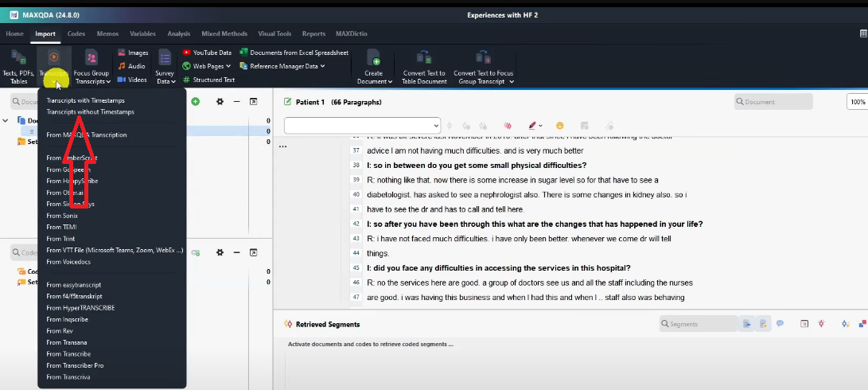
Task: Select From MAXQDA Transcription
Action: tap(87, 135)
